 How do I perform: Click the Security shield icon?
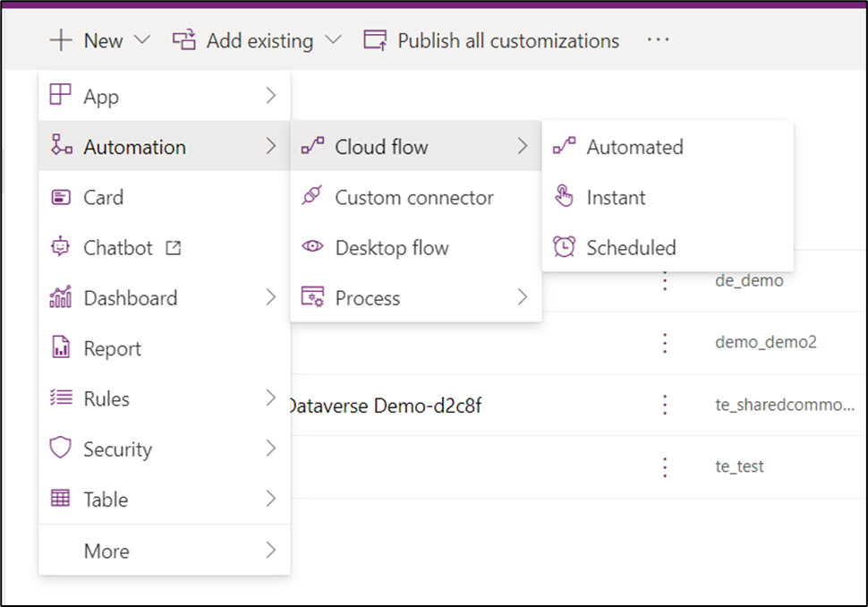[57, 449]
